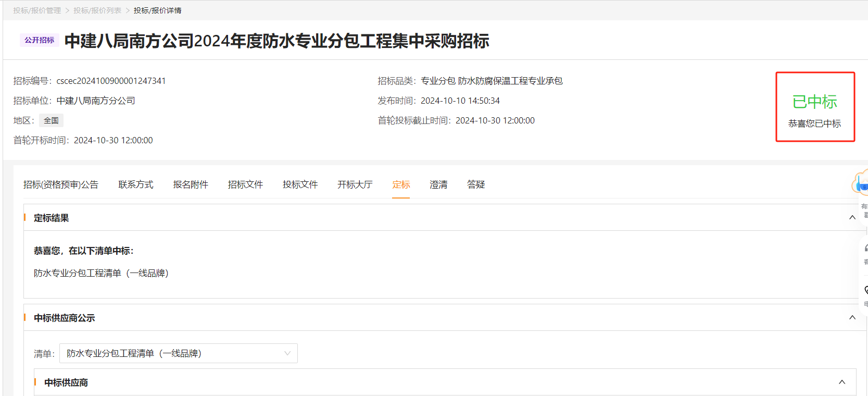Collapse the 中标供应商公示 section
Viewport: 868px width, 396px height.
click(x=852, y=317)
